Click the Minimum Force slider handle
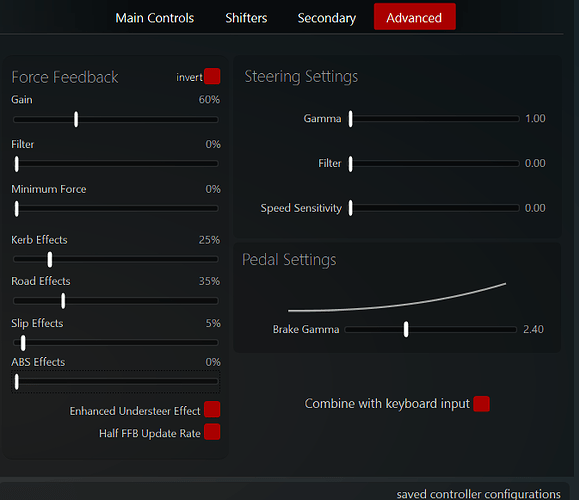Viewport: 579px width, 500px height. click(x=17, y=209)
